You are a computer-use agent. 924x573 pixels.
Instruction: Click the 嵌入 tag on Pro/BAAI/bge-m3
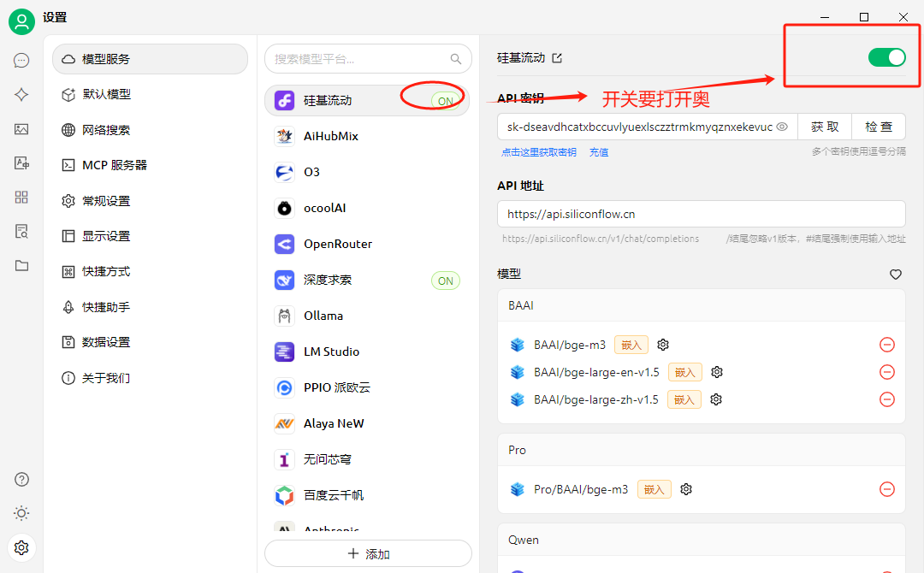pyautogui.click(x=654, y=489)
